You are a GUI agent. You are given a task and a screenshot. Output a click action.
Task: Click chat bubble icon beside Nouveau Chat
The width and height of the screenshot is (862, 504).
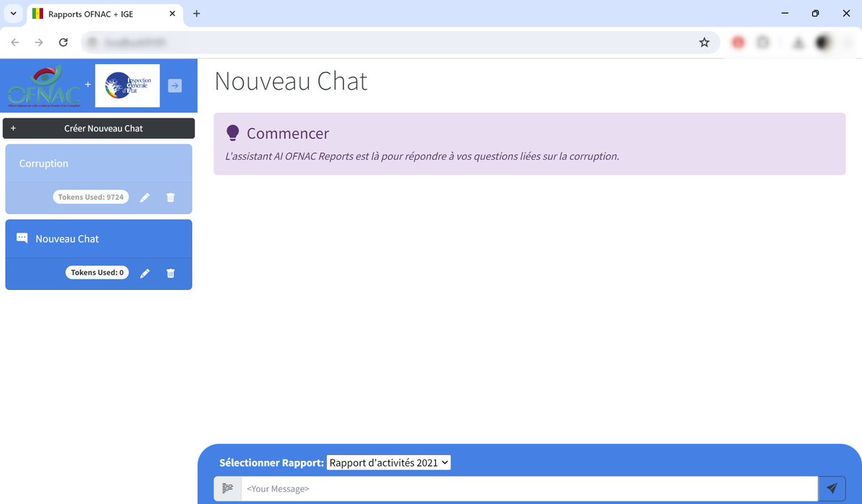click(x=22, y=238)
